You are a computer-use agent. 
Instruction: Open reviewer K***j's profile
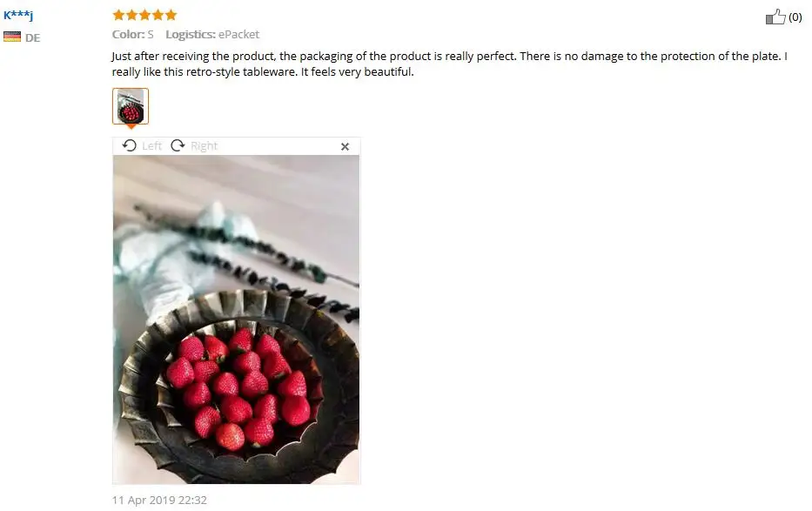click(18, 15)
